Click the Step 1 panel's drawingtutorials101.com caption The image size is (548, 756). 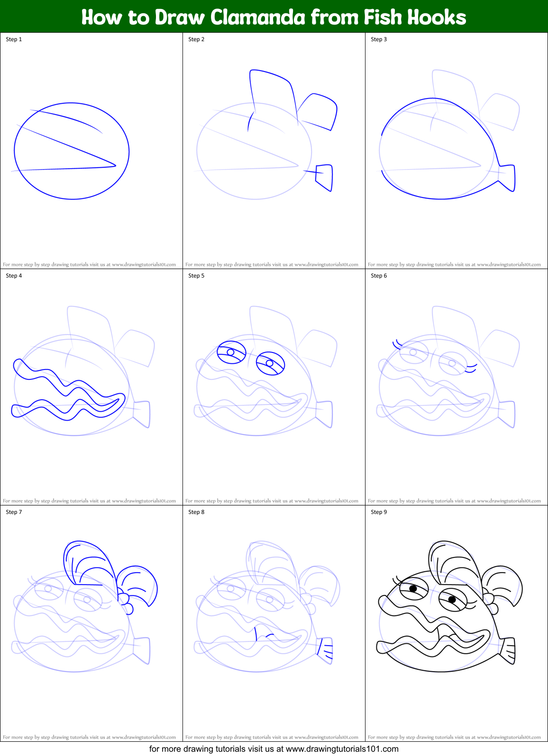click(x=89, y=264)
